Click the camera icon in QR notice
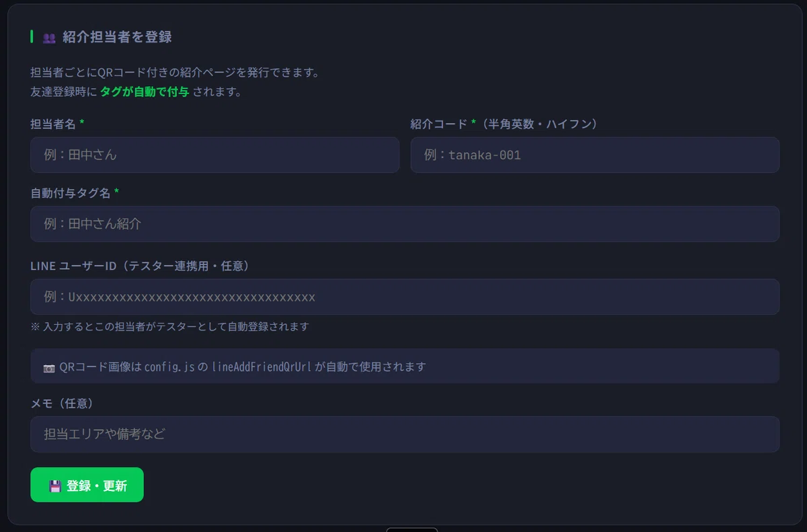This screenshot has height=532, width=807. coord(49,367)
